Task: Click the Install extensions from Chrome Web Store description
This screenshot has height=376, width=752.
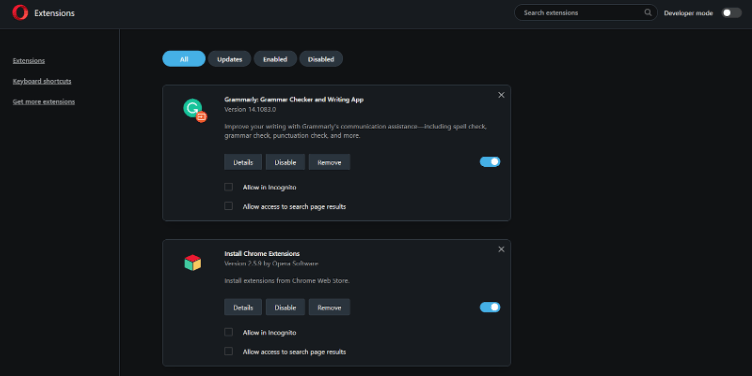Action: click(287, 281)
